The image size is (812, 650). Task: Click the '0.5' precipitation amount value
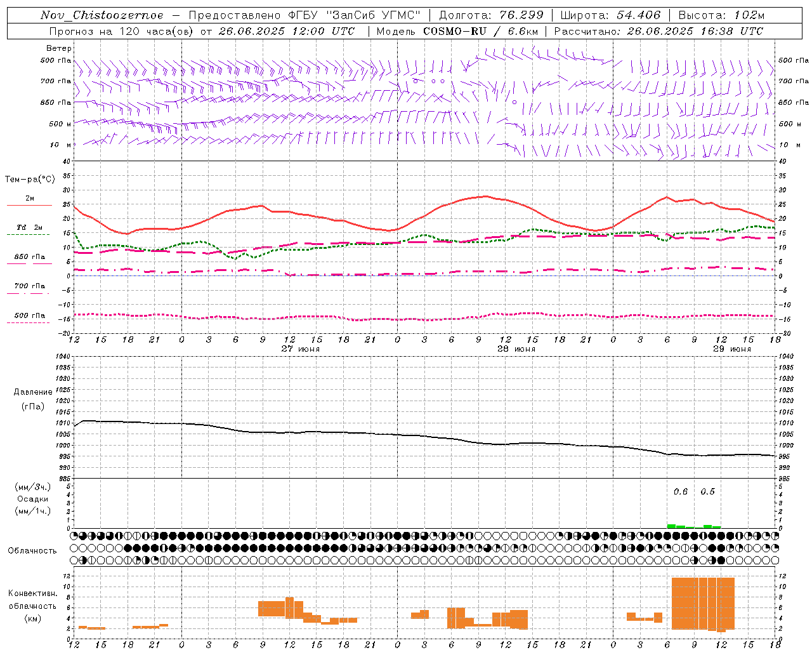(707, 492)
